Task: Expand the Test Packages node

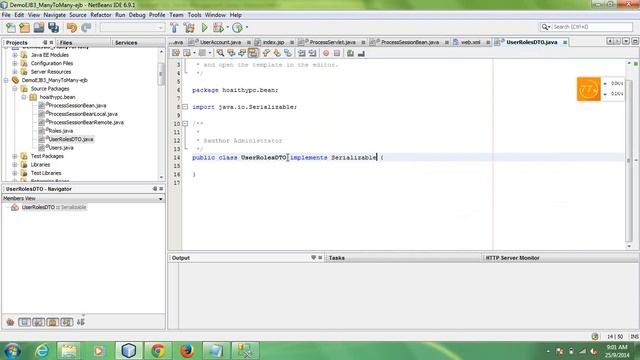Action: (15, 156)
